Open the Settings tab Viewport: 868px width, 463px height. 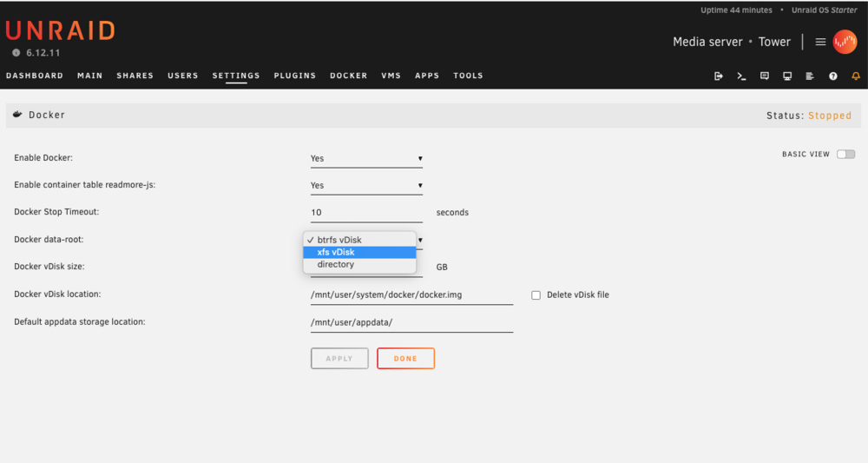236,76
